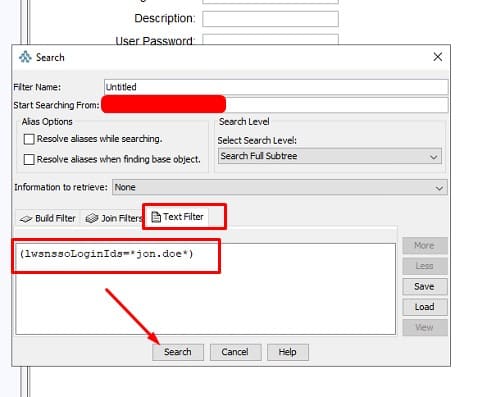The width and height of the screenshot is (497, 397).
Task: Cancel the search dialog
Action: coord(235,352)
